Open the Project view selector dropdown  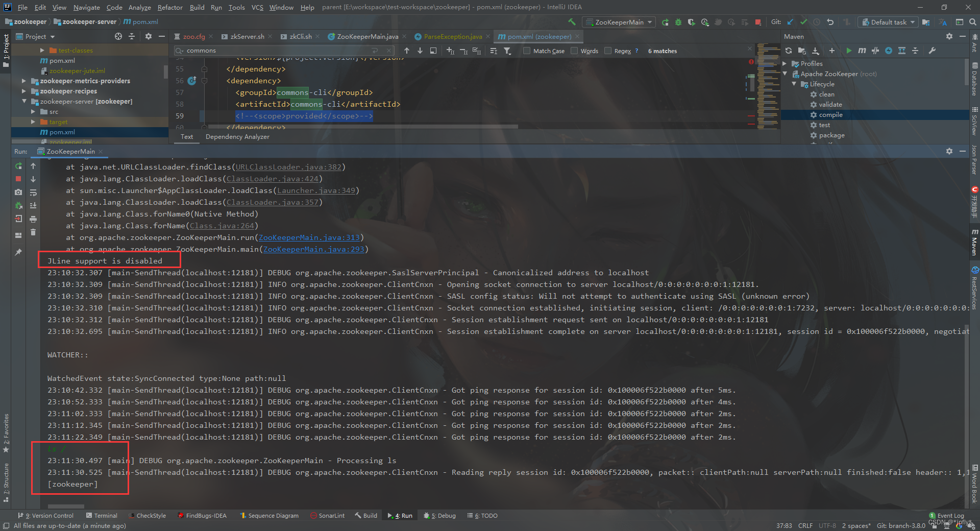[35, 36]
